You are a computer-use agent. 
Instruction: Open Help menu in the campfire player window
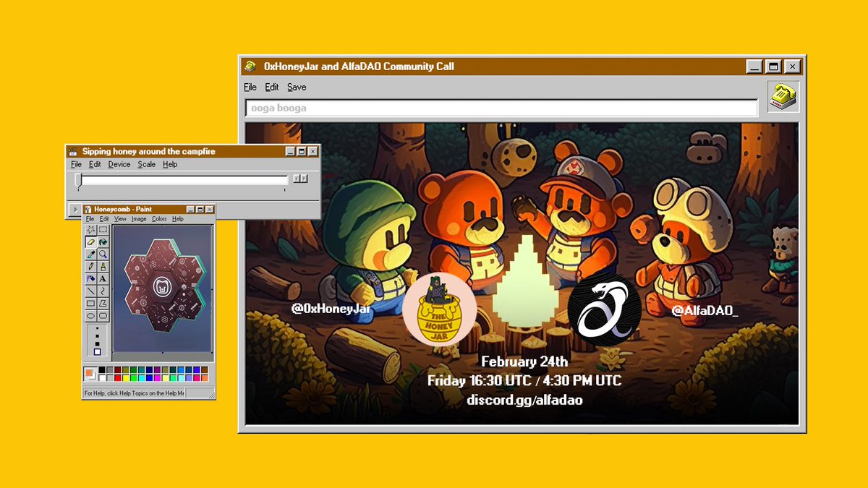point(170,164)
